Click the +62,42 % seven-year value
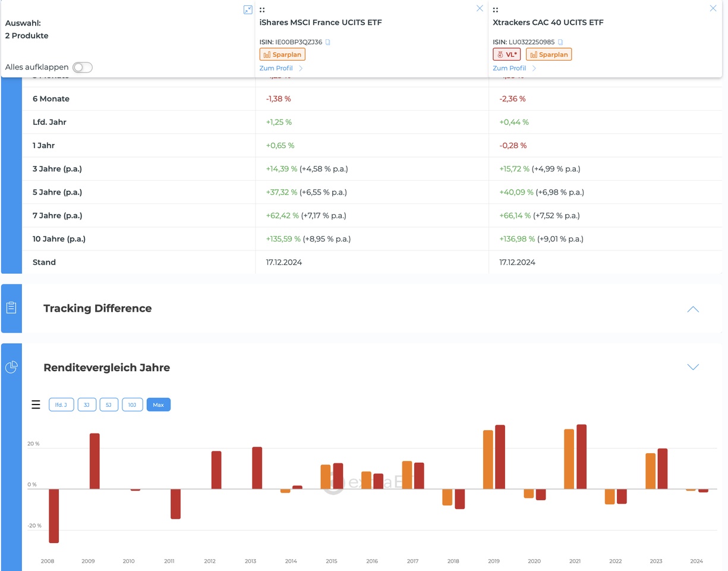This screenshot has height=571, width=728. pos(282,215)
